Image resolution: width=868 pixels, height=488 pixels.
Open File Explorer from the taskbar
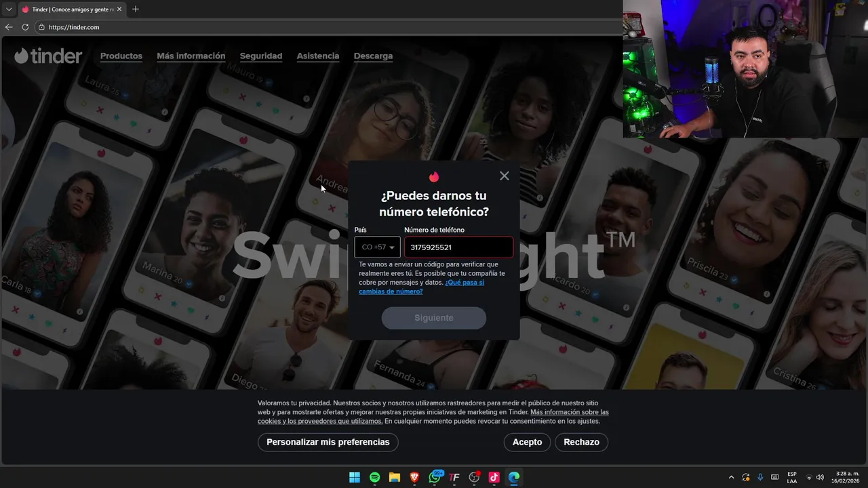(x=395, y=477)
